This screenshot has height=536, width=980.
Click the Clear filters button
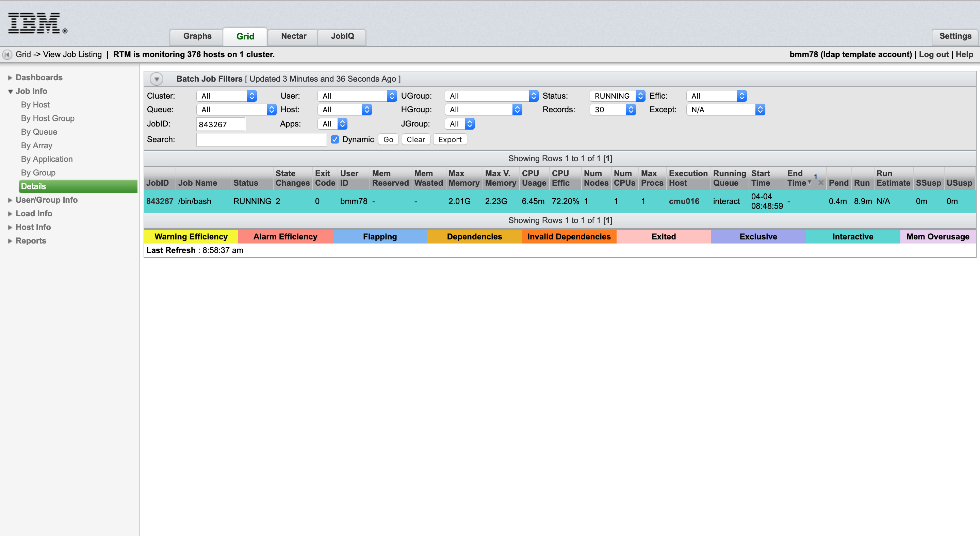coord(415,139)
